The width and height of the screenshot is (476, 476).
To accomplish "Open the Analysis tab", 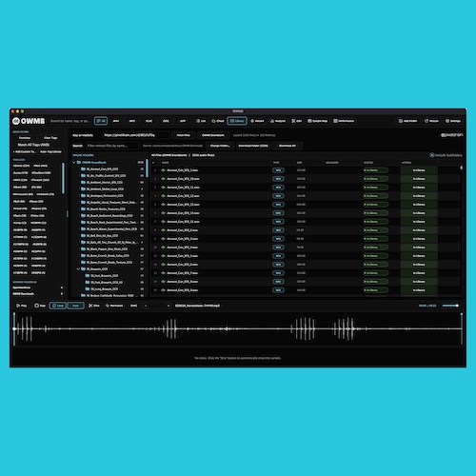I will (x=278, y=121).
